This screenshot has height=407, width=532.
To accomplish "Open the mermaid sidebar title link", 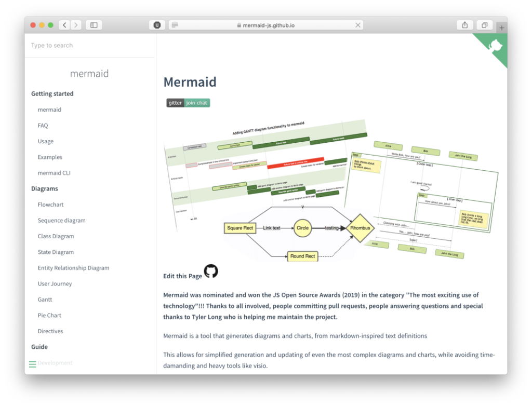I will point(89,74).
